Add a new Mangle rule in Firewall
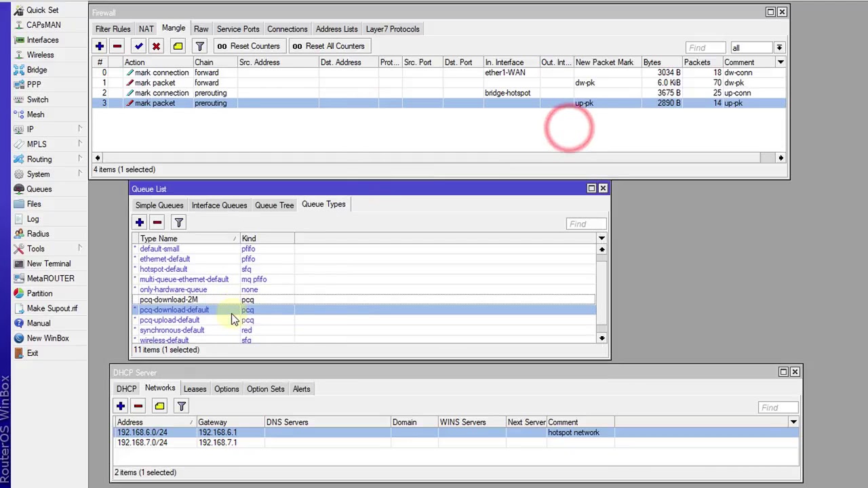868x488 pixels. [100, 46]
